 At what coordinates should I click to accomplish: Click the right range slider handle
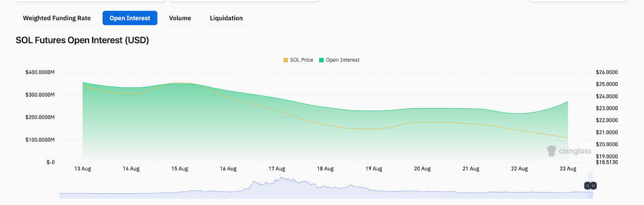point(594,186)
